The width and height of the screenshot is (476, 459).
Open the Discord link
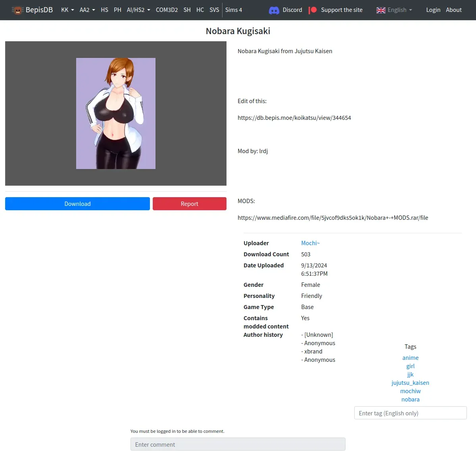(292, 10)
